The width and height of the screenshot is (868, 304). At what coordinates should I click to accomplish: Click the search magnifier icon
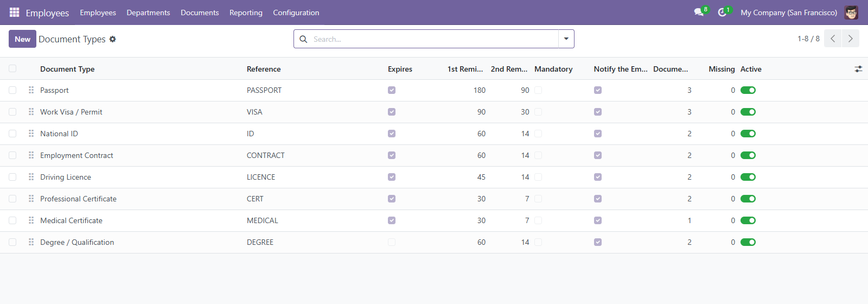pyautogui.click(x=303, y=39)
